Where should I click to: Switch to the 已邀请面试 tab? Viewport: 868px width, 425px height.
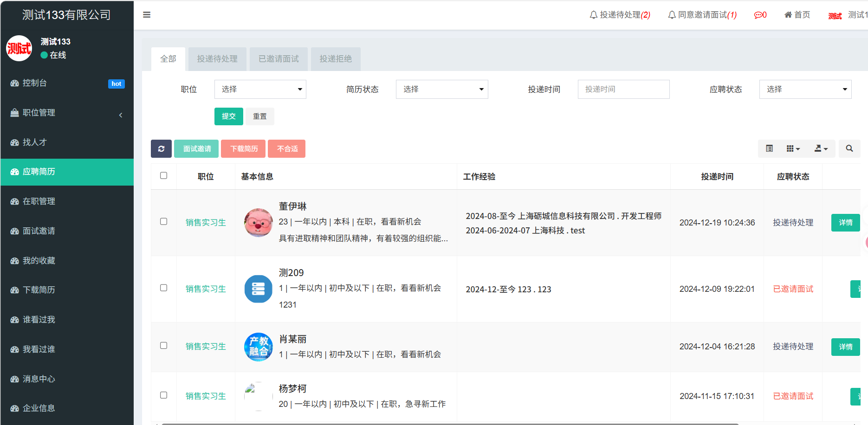pyautogui.click(x=279, y=59)
